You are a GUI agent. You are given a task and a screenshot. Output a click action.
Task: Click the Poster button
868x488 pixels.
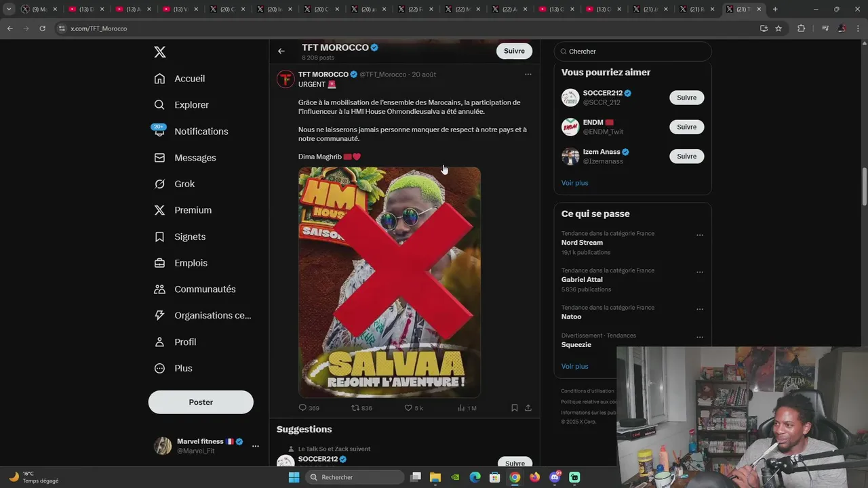point(201,402)
